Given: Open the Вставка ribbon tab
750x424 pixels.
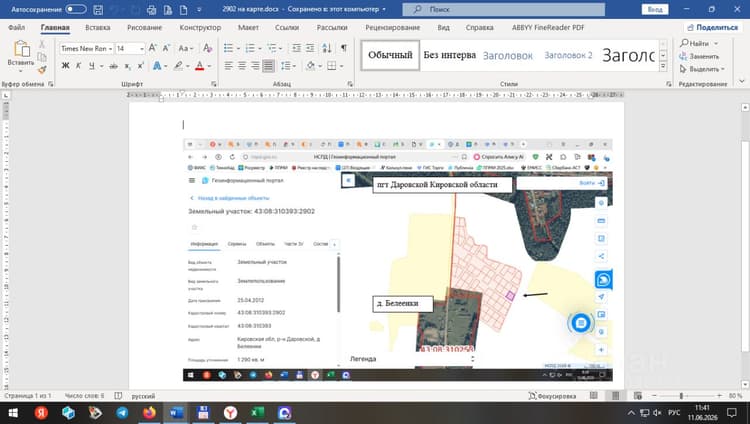Looking at the screenshot, I should (x=98, y=28).
